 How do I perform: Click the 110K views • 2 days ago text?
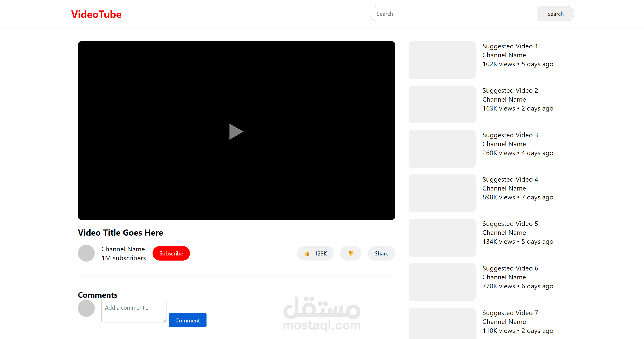pyautogui.click(x=518, y=331)
